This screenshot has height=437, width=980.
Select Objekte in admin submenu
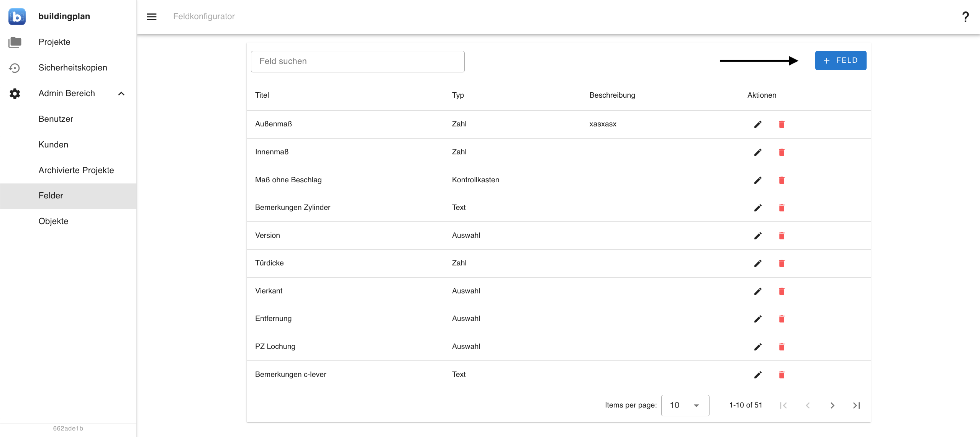[53, 221]
